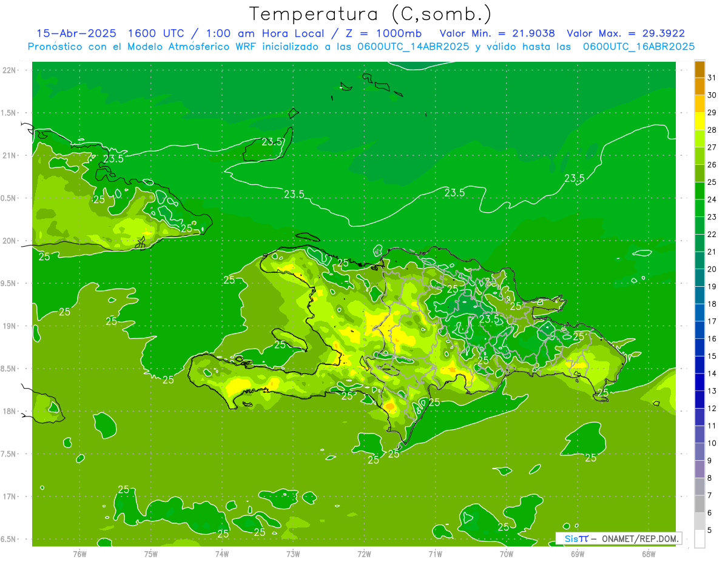The image size is (728, 562).
Task: Pick the white swatch below legend value 5
Action: pyautogui.click(x=699, y=539)
